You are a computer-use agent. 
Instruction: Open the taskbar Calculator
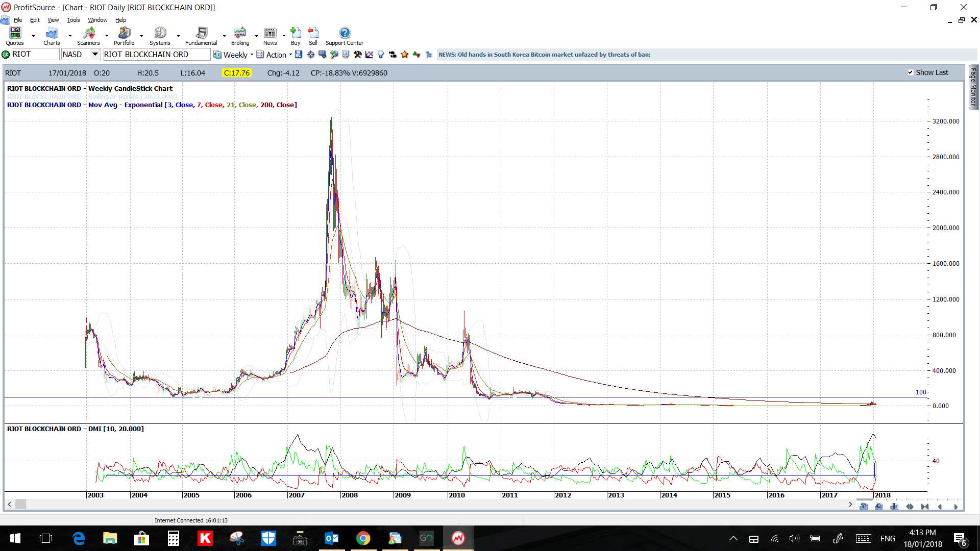click(173, 538)
